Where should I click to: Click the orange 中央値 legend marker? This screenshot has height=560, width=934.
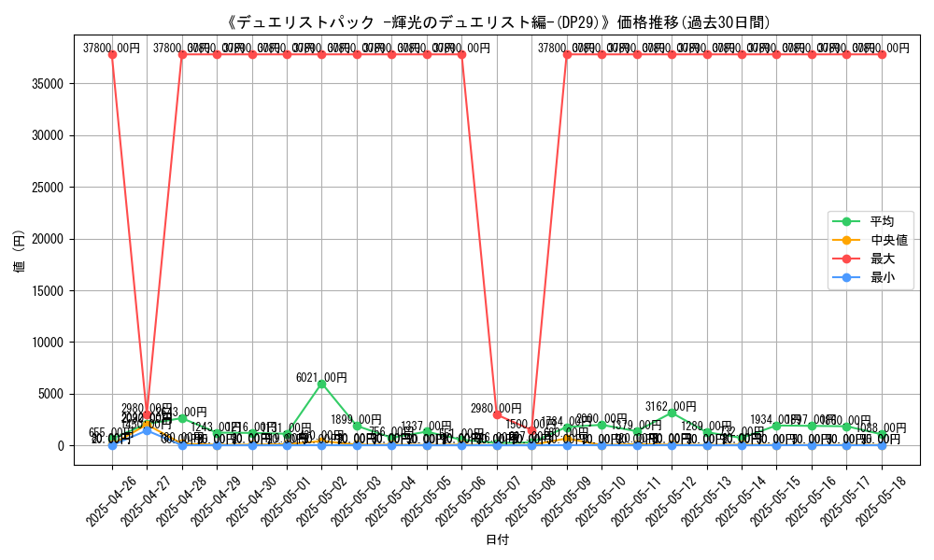click(x=846, y=240)
